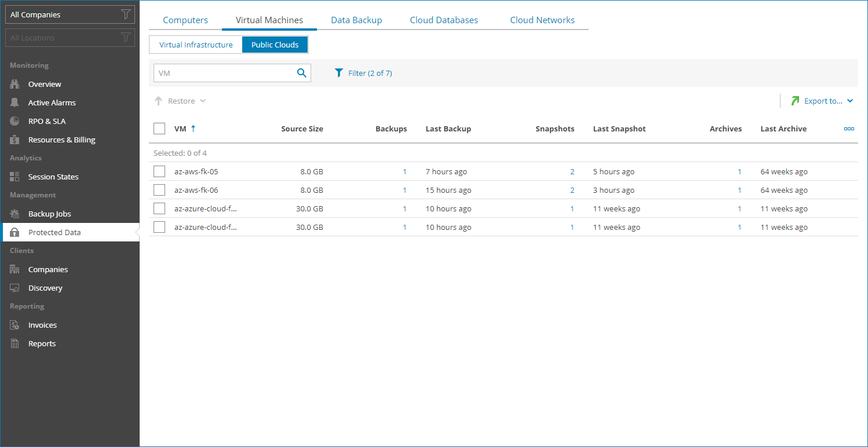Switch to the Data Backup tab
The image size is (868, 447).
tap(356, 19)
